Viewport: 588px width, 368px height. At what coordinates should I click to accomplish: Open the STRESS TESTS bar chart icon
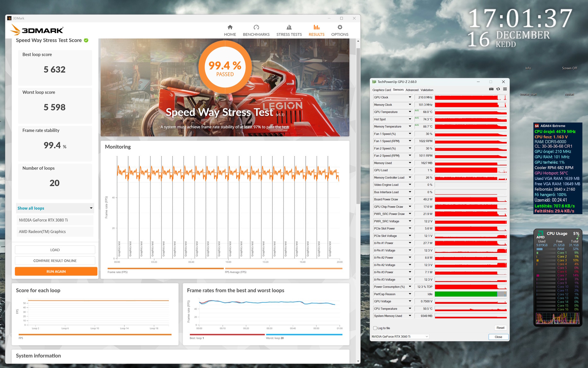(289, 27)
